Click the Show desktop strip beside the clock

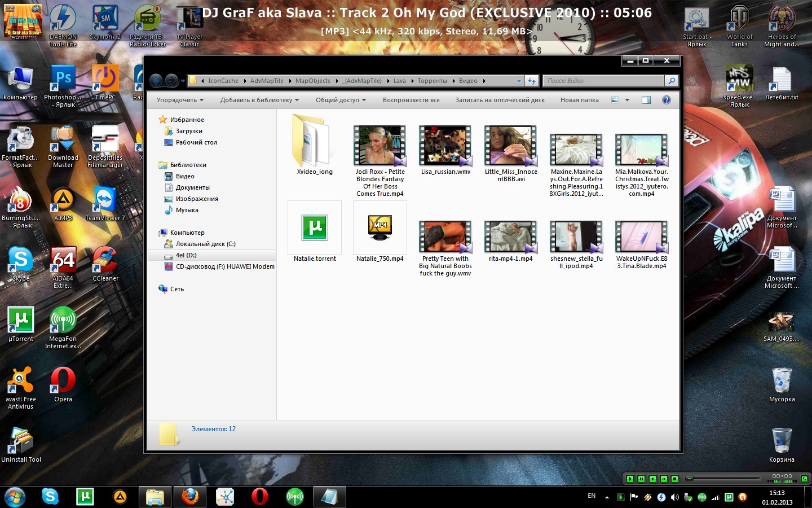[x=808, y=497]
